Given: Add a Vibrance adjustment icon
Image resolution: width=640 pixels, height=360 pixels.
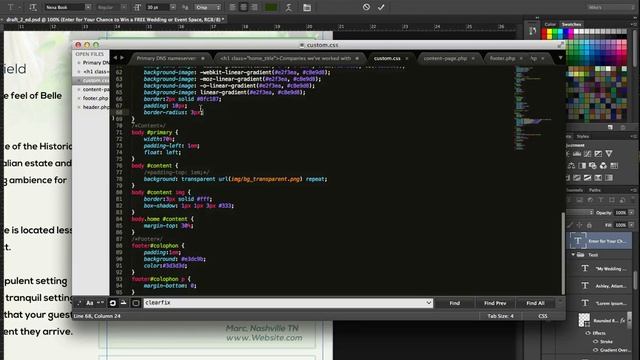Looking at the screenshot, I should (609, 154).
